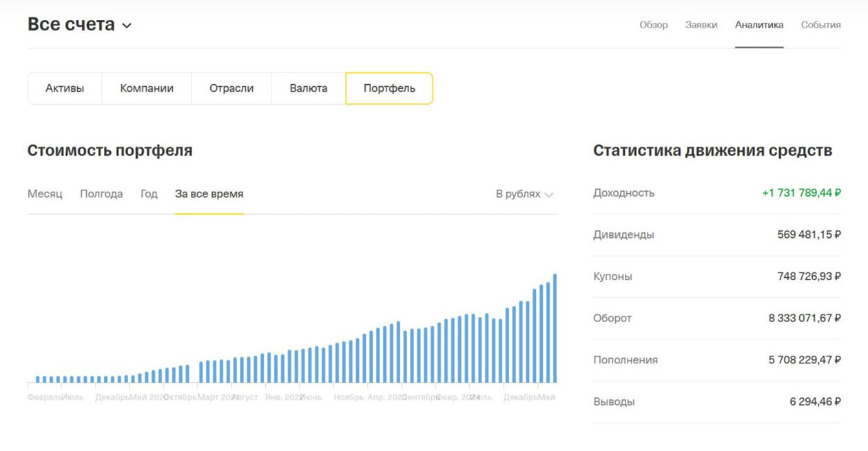Image resolution: width=868 pixels, height=451 pixels.
Task: Select the Валюта breakdown
Action: (x=309, y=88)
